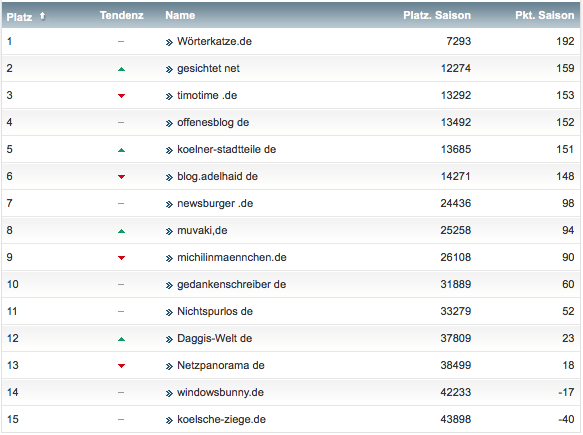This screenshot has height=435, width=583.
Task: Click red down-trend arrow for Netzpanorama de
Action: [121, 366]
